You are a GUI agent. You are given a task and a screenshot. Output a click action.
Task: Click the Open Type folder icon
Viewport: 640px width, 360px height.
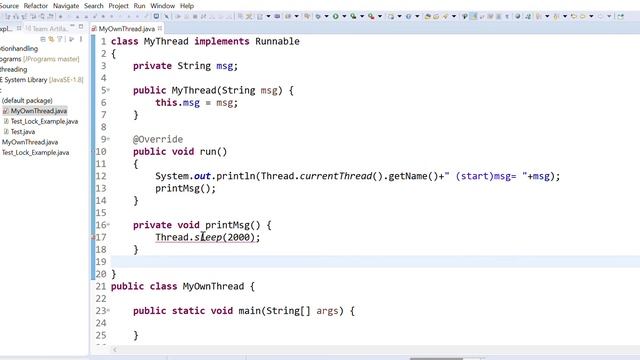[x=428, y=16]
